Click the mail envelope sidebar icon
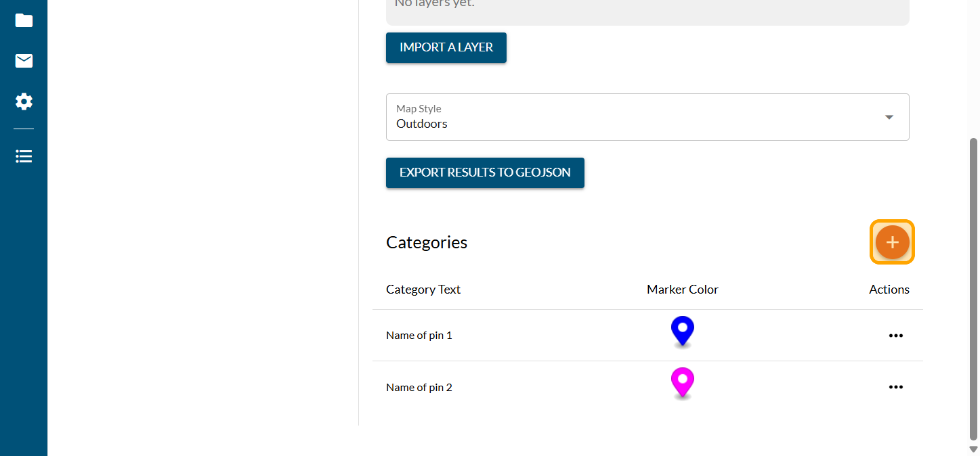This screenshot has height=456, width=980. point(24,62)
